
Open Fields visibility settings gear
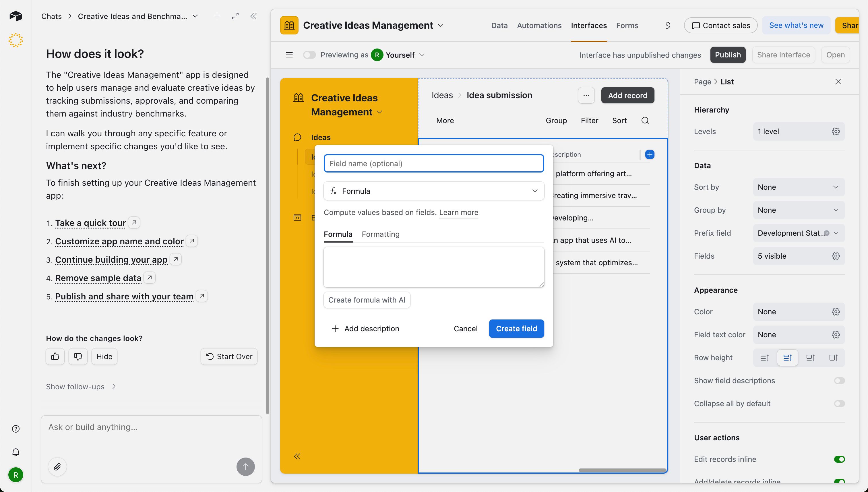pos(836,256)
